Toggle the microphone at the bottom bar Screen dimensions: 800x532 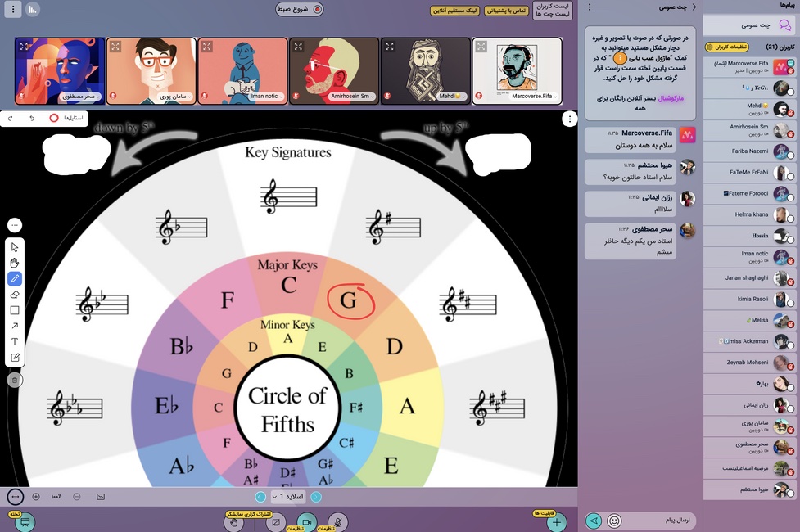(337, 521)
